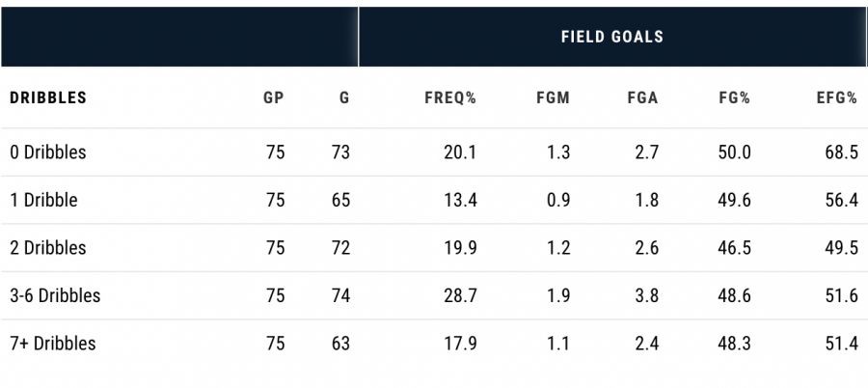Select the FGA column header
This screenshot has height=388, width=868.
[641, 98]
